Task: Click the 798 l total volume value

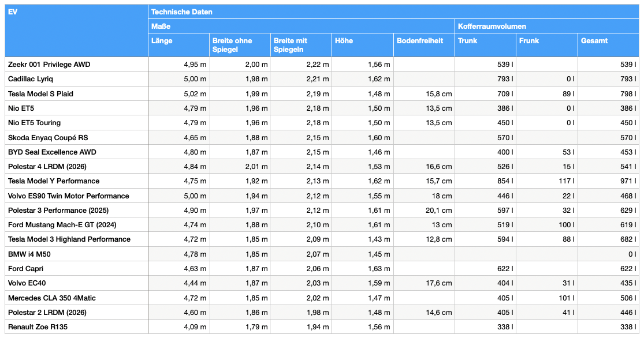Action: click(628, 93)
